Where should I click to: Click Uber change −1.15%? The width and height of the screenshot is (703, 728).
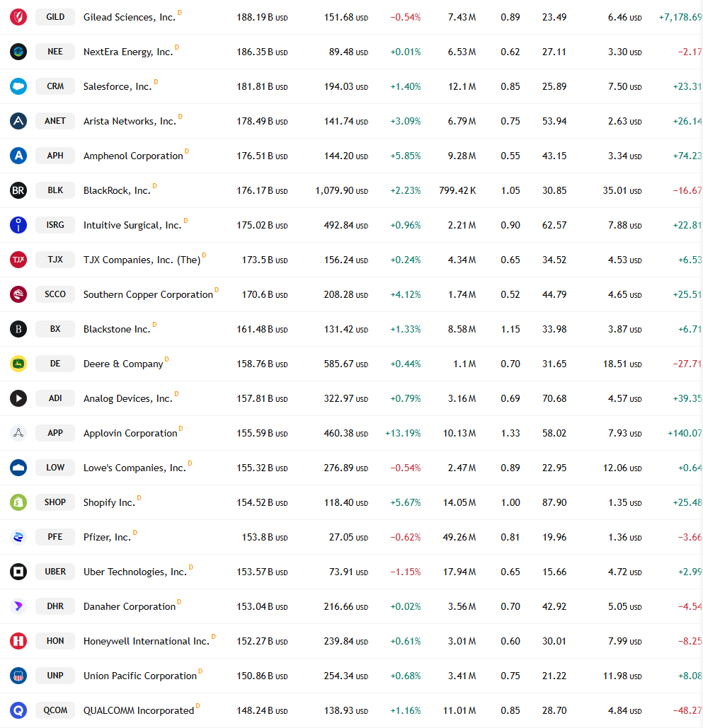(x=405, y=572)
